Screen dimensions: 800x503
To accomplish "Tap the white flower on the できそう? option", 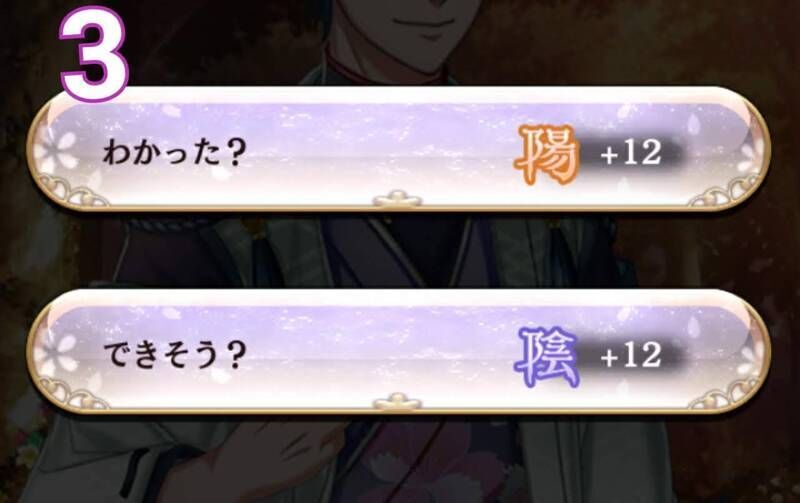I will tap(57, 353).
